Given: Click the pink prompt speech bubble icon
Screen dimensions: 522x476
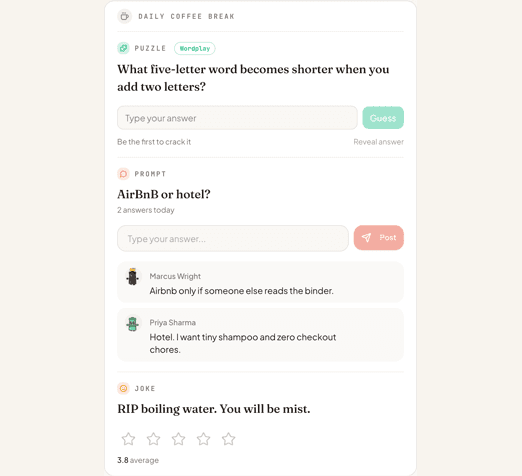Looking at the screenshot, I should (123, 174).
